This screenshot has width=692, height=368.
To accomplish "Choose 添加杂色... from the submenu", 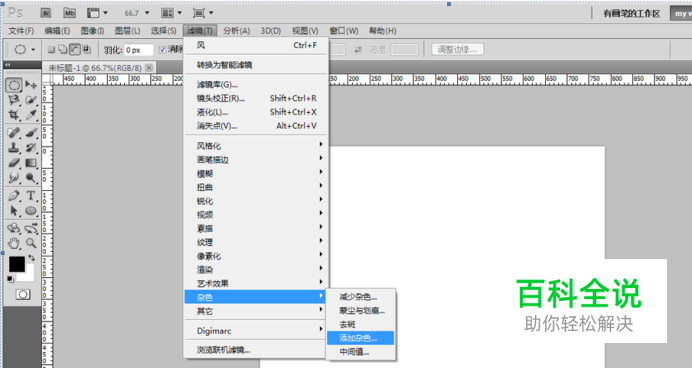I will click(x=361, y=338).
